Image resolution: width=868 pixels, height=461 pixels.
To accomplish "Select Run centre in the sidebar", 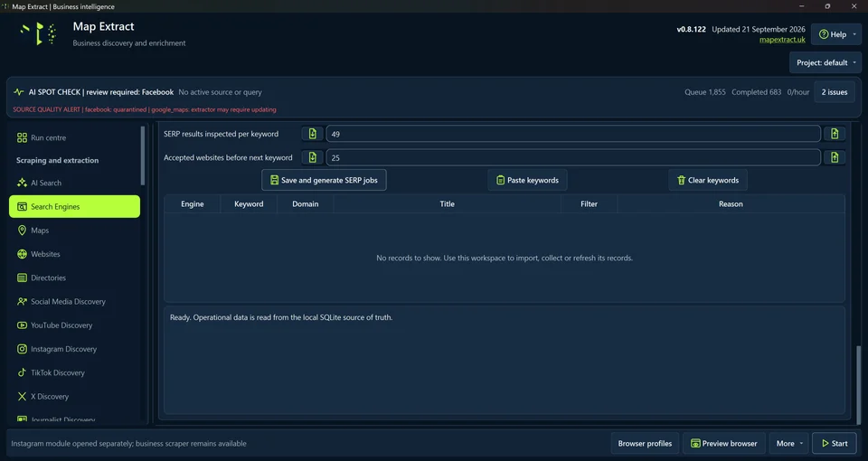I will pos(74,137).
